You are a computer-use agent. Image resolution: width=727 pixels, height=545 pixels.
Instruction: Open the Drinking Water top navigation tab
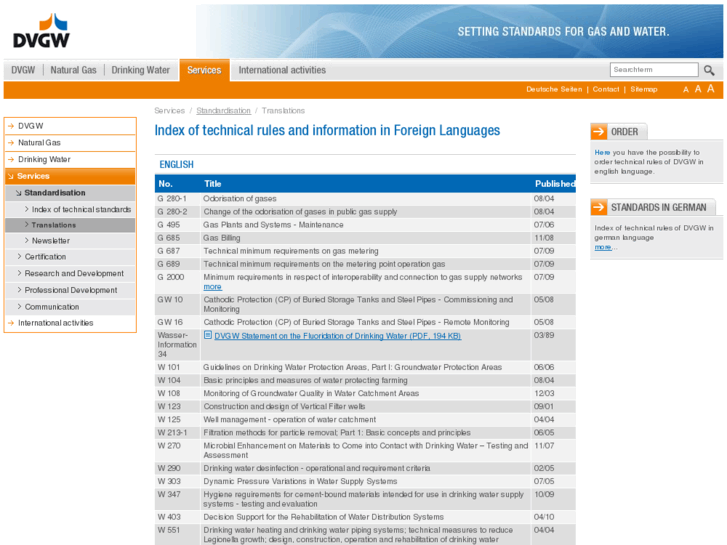click(x=140, y=70)
